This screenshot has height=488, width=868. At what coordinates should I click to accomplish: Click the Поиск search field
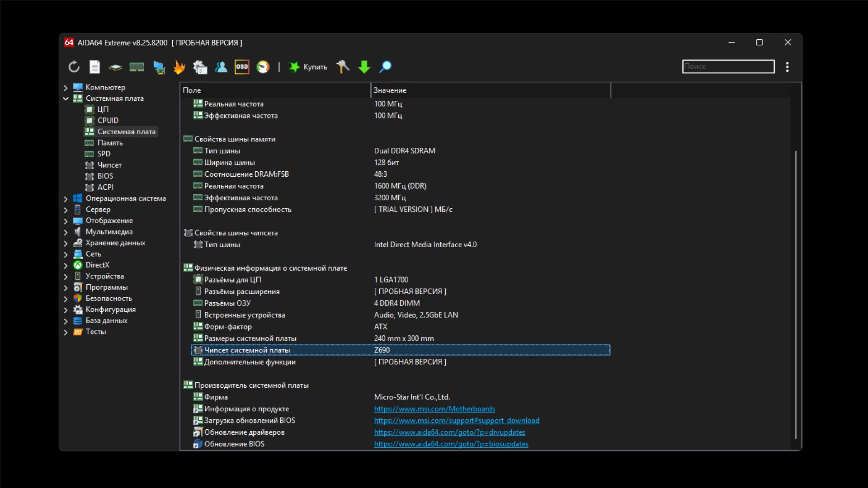[727, 66]
